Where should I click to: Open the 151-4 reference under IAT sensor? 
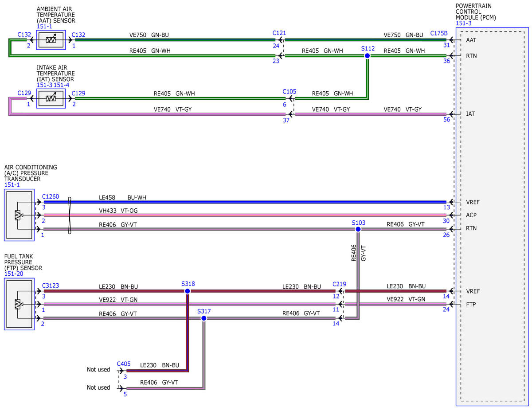[x=62, y=85]
